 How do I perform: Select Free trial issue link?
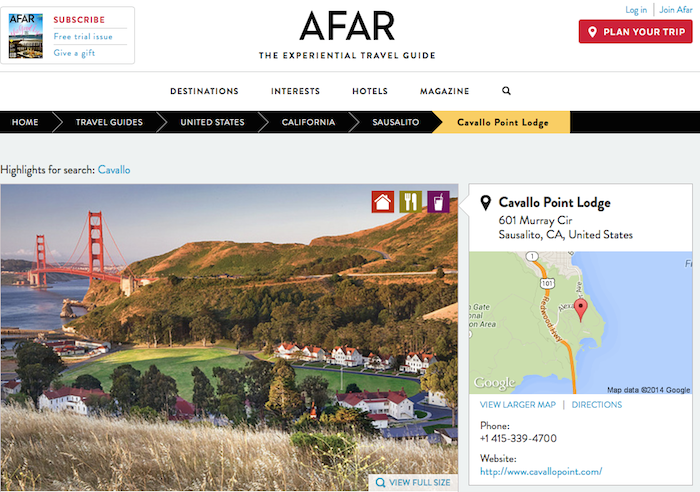(x=83, y=37)
